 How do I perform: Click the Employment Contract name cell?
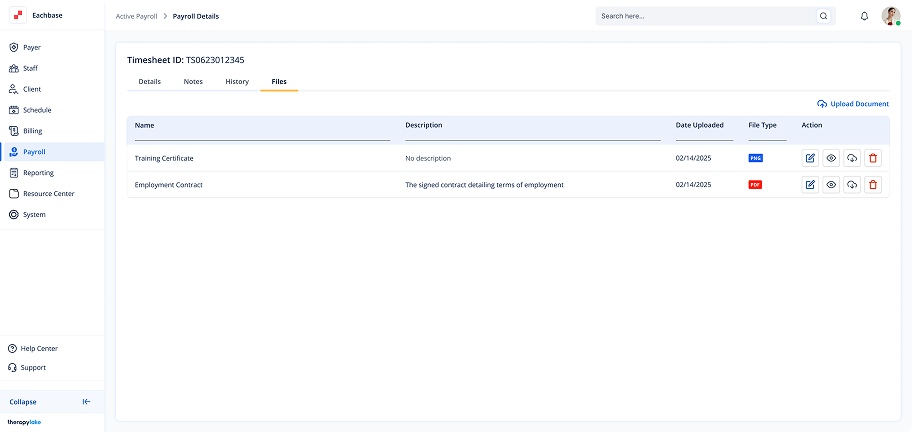(169, 185)
